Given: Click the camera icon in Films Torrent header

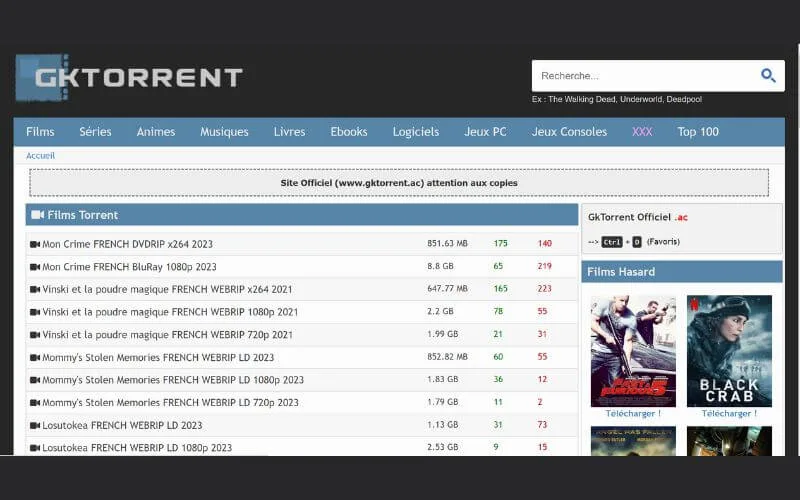Looking at the screenshot, I should click(x=37, y=215).
